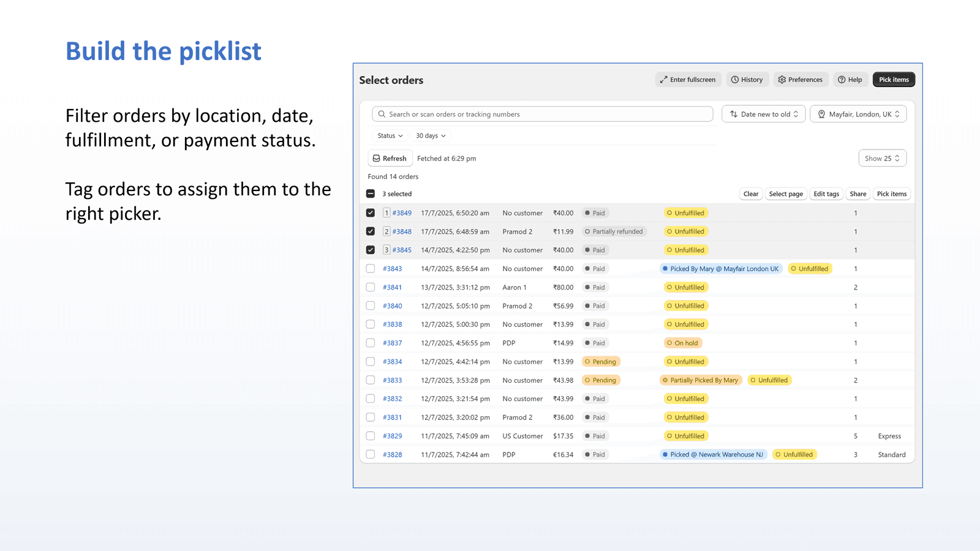
Task: Check order #3841 checkbox
Action: point(371,287)
